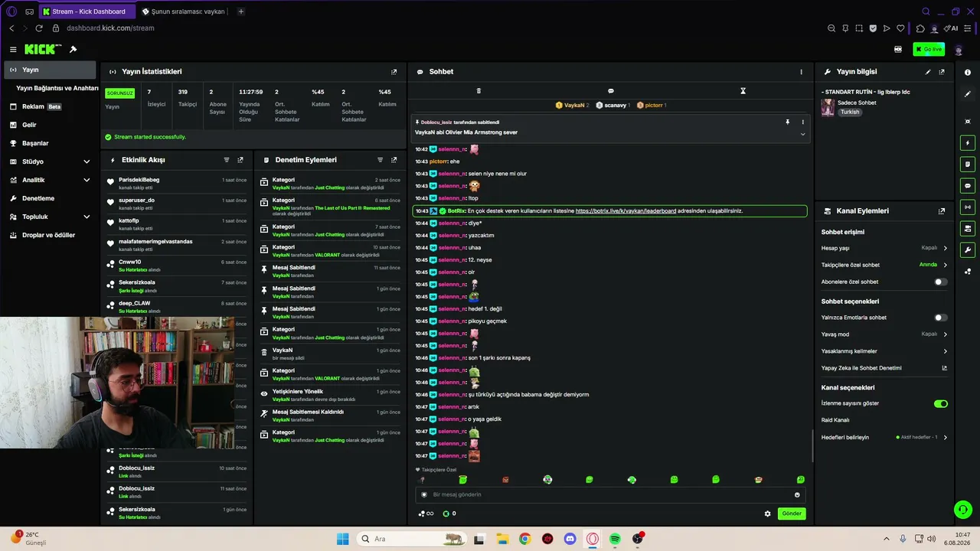Unpin the pinned chat message
Image resolution: width=980 pixels, height=551 pixels.
[x=787, y=122]
